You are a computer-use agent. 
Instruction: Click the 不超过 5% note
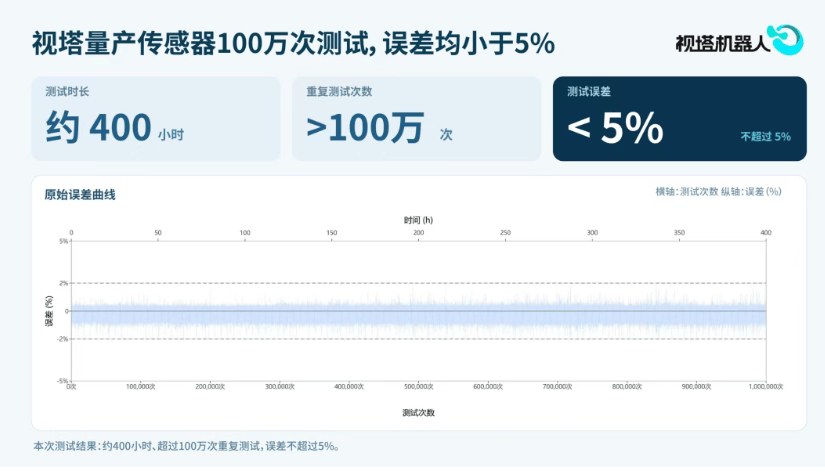point(766,137)
